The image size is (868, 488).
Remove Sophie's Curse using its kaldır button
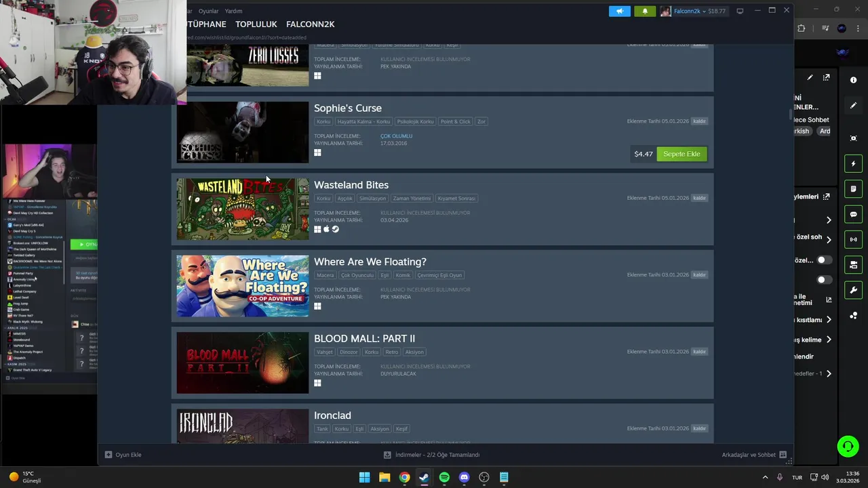[x=699, y=121]
